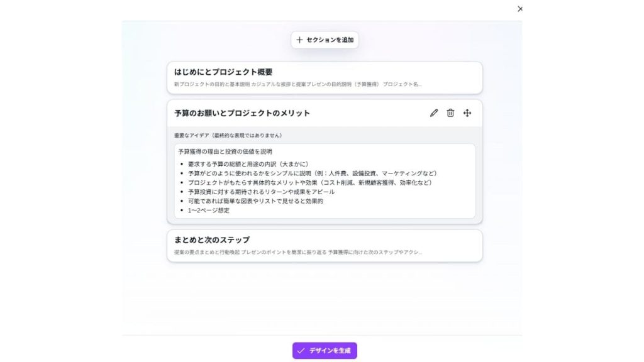The height and width of the screenshot is (362, 644).
Task: Place cursor on the 期待されるリターンや成果をアピール bullet
Action: click(261, 192)
